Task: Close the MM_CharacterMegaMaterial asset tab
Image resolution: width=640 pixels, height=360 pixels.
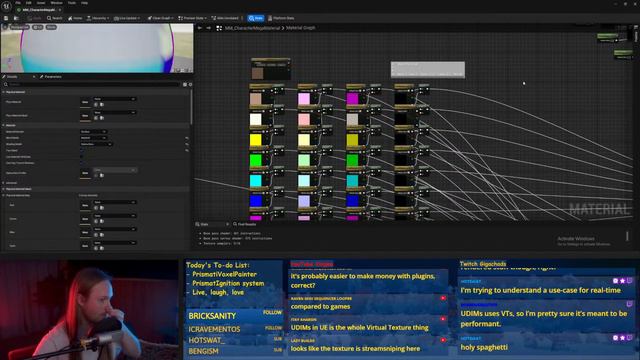Action: tap(60, 9)
